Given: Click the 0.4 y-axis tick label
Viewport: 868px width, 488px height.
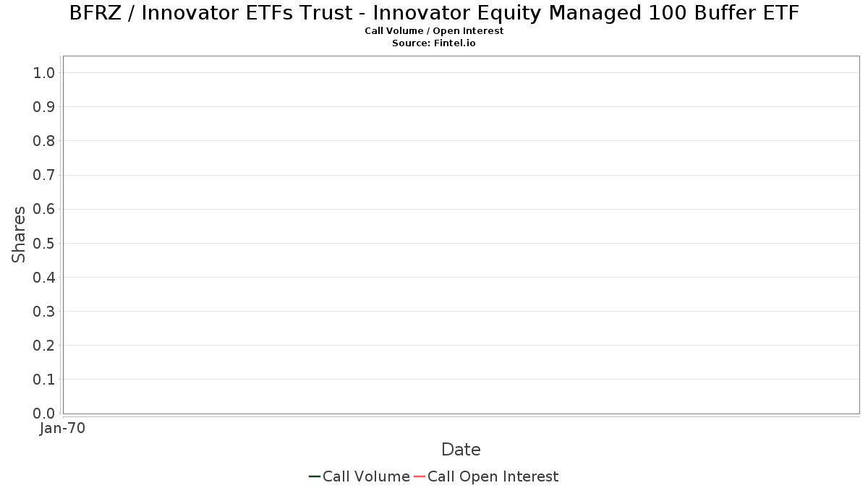Looking at the screenshot, I should pyautogui.click(x=44, y=277).
